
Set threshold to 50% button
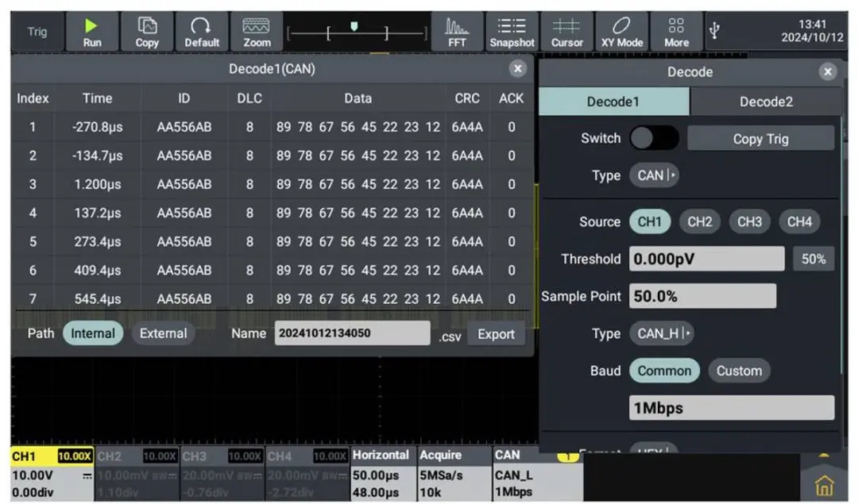pyautogui.click(x=814, y=259)
